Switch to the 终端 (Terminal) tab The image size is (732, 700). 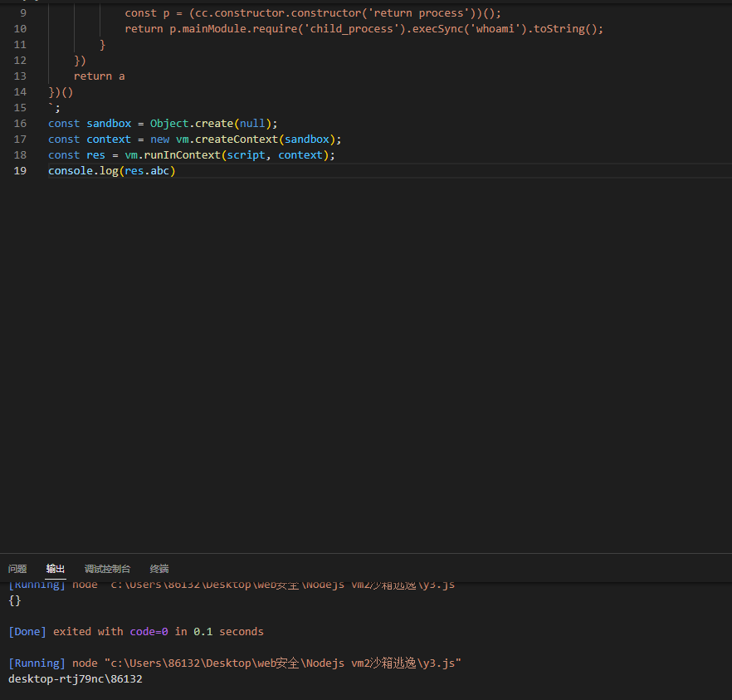(x=159, y=569)
